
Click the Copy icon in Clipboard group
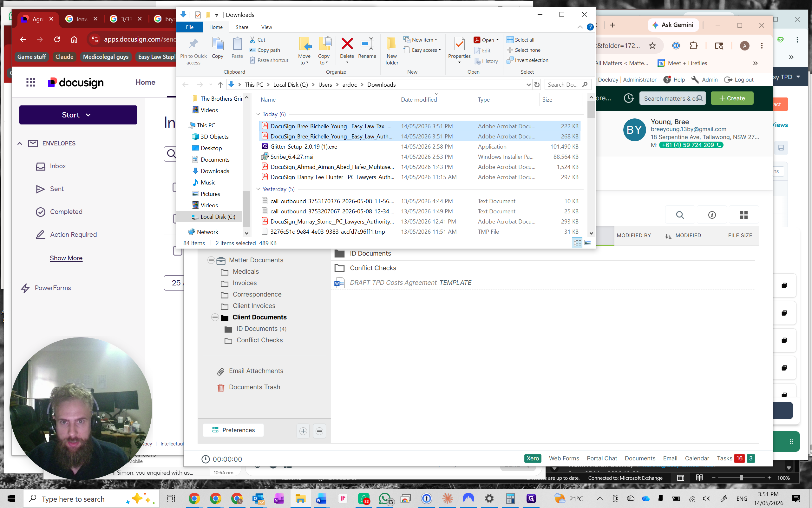[217, 48]
